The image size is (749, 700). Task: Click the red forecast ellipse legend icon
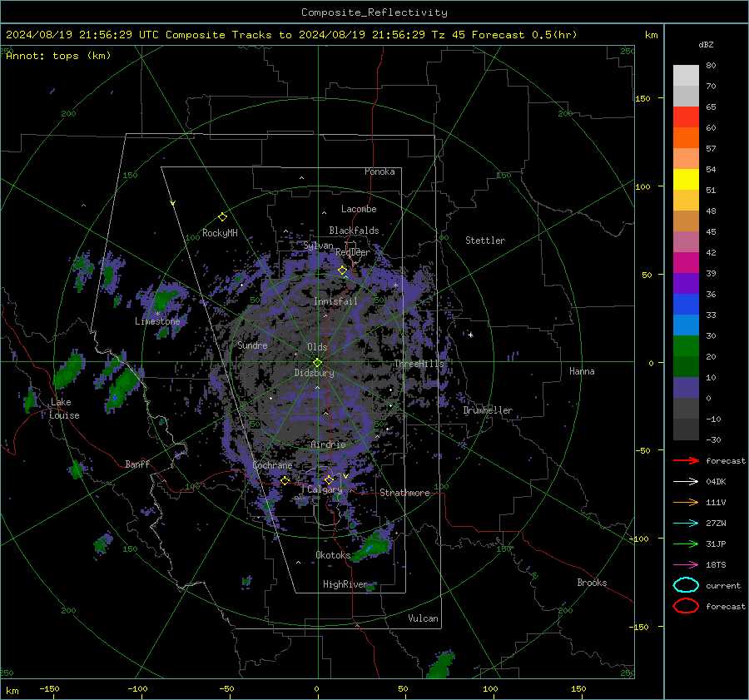click(x=686, y=606)
